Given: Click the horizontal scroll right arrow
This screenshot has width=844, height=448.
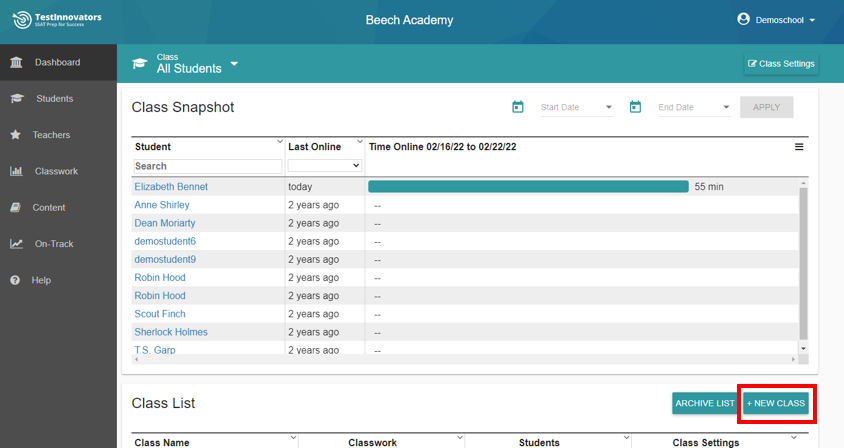Looking at the screenshot, I should pyautogui.click(x=793, y=359).
